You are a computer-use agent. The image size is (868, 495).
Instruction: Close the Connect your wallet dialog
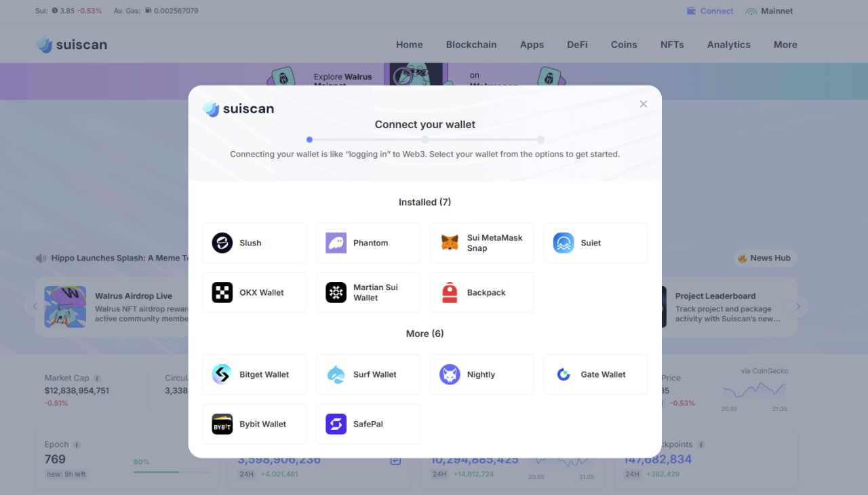coord(644,104)
